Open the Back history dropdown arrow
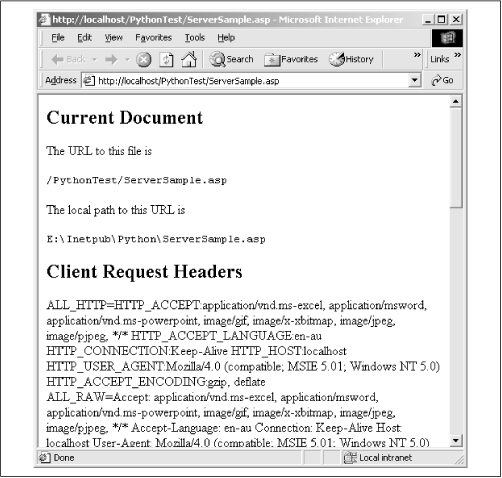This screenshot has height=478, width=502. pos(94,60)
